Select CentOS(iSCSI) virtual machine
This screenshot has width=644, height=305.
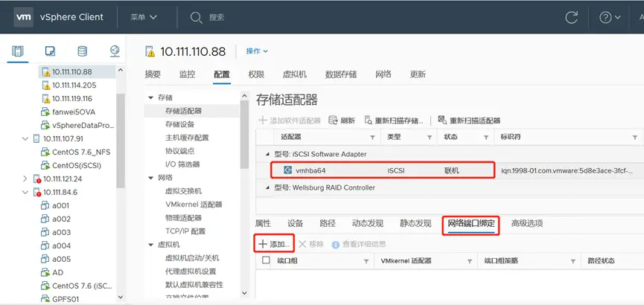(x=77, y=165)
